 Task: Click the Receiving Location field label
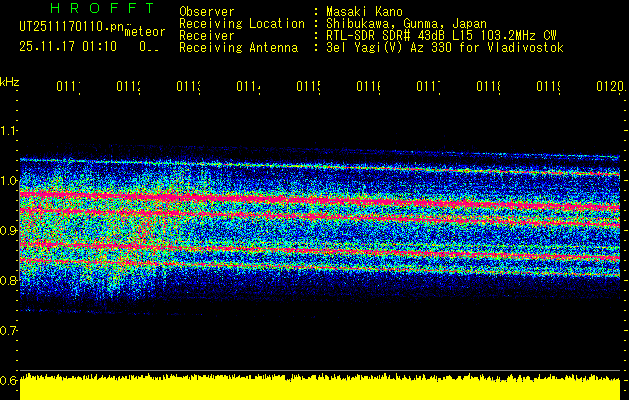241,24
